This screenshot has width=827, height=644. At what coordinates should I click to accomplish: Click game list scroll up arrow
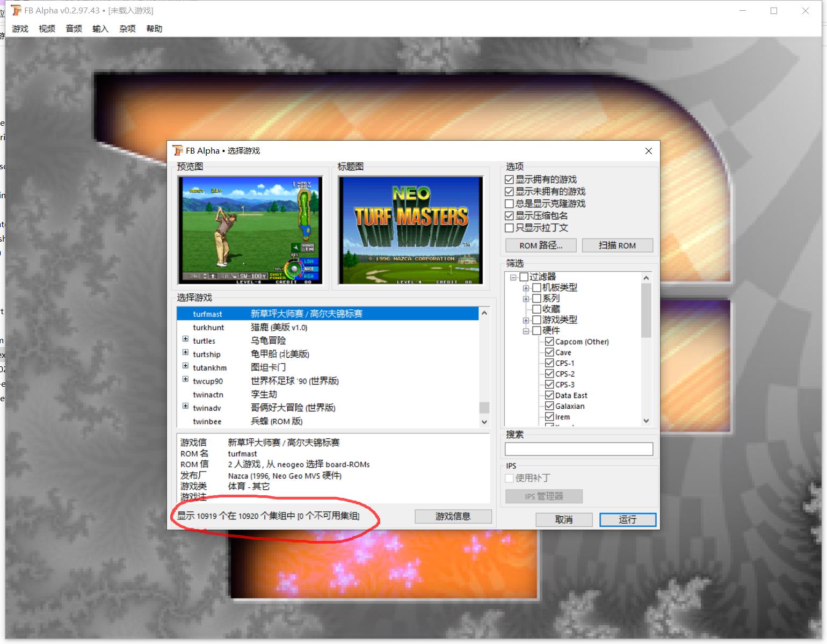pos(484,313)
